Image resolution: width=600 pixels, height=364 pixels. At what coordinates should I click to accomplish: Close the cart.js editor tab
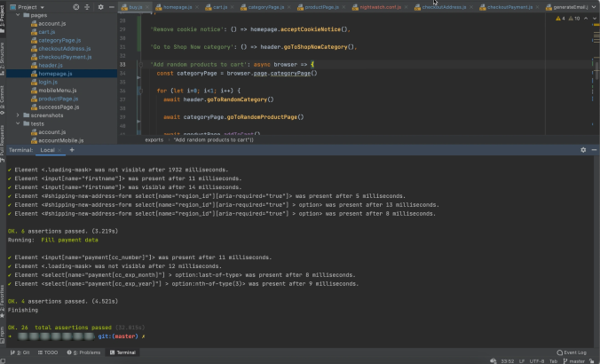click(x=233, y=7)
